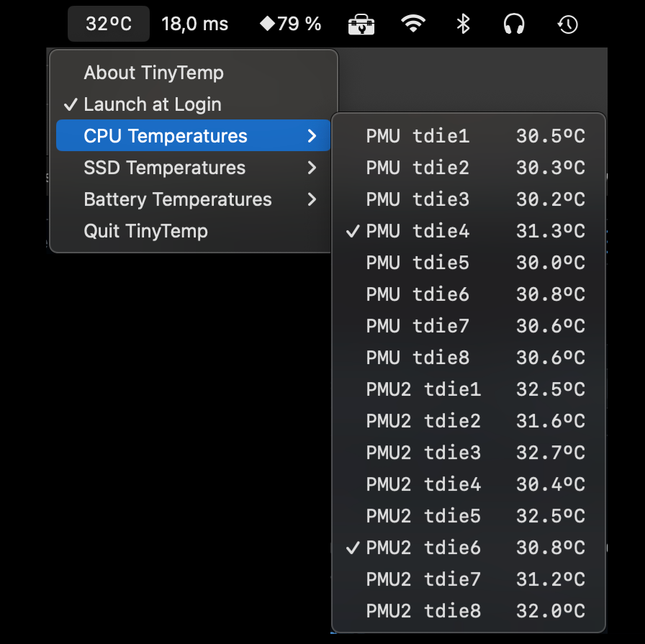Screen dimensions: 645x644
Task: Click the 79 % diamond status item
Action: click(x=290, y=24)
